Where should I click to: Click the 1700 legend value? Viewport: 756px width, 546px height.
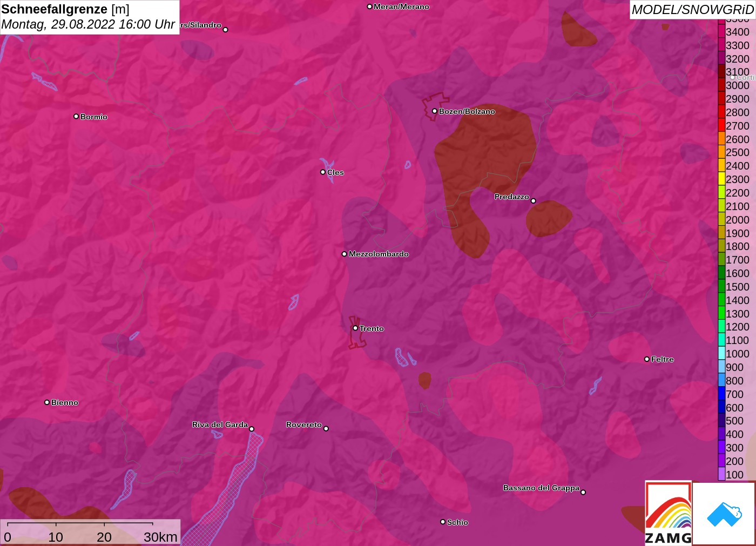738,260
